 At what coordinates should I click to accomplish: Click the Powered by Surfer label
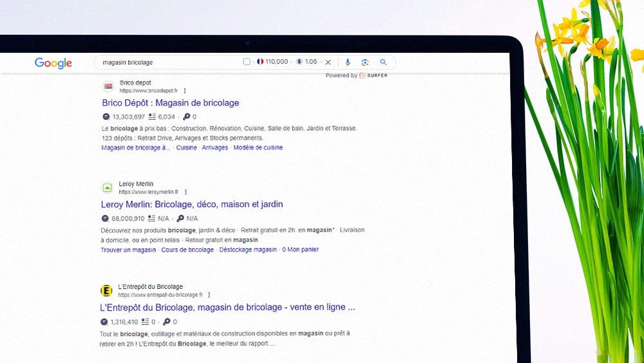tap(357, 75)
